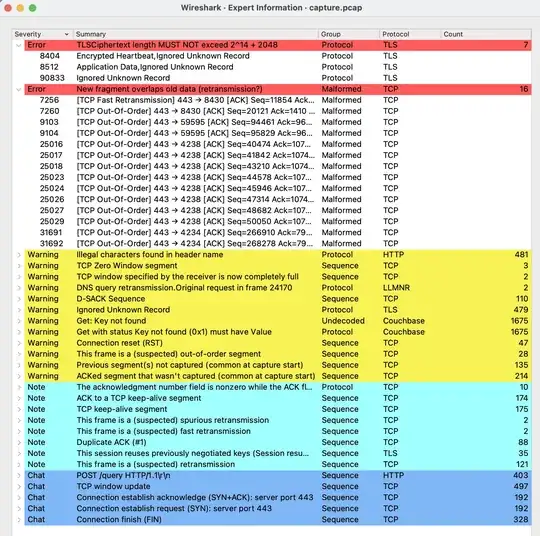
Task: Select packet 31692 row
Action: (278, 244)
